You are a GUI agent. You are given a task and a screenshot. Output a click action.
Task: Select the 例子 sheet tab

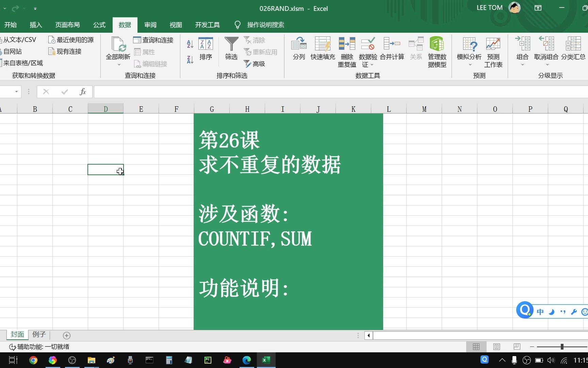39,334
